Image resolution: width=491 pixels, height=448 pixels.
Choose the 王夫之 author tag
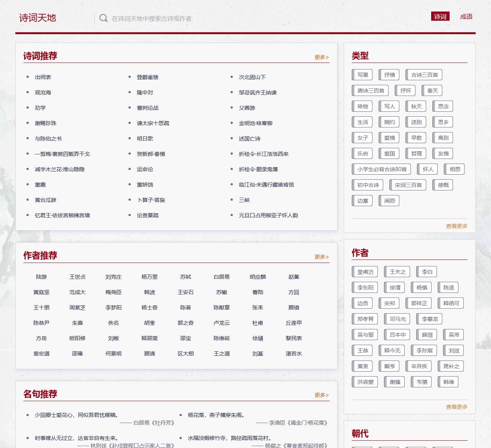pyautogui.click(x=397, y=272)
